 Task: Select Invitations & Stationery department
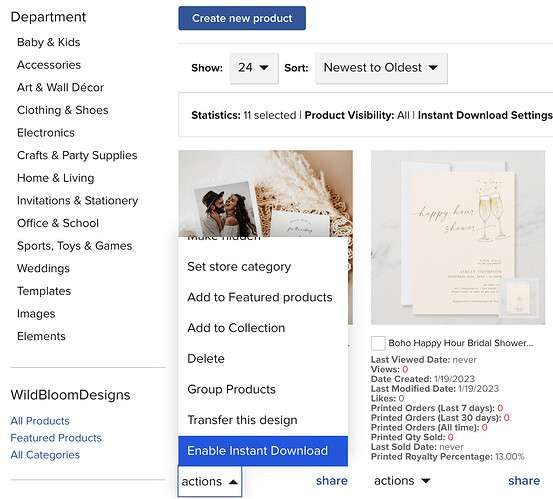(78, 200)
